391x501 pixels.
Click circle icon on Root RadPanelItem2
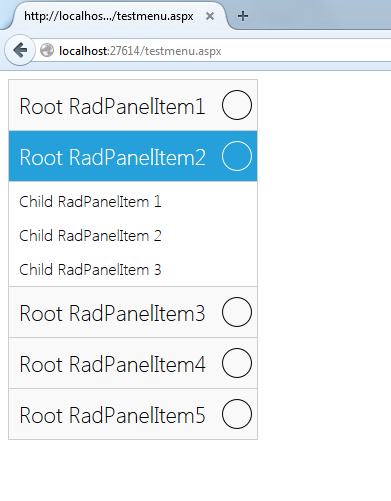(x=237, y=156)
